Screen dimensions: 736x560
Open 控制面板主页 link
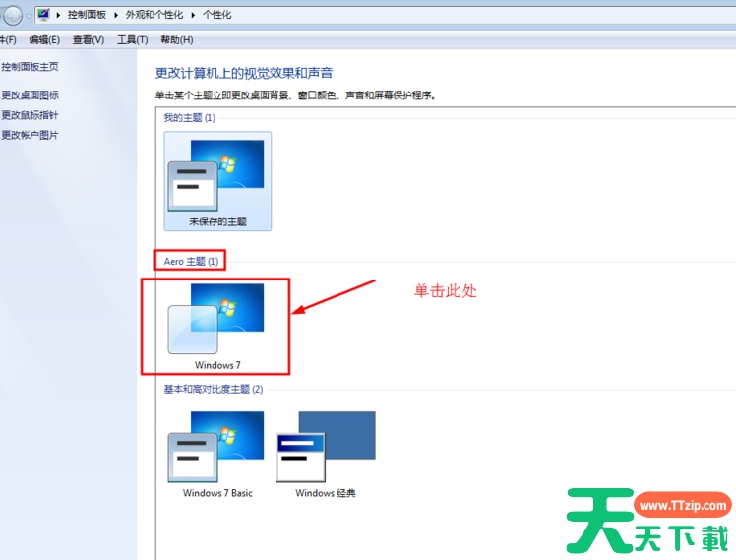coord(30,67)
